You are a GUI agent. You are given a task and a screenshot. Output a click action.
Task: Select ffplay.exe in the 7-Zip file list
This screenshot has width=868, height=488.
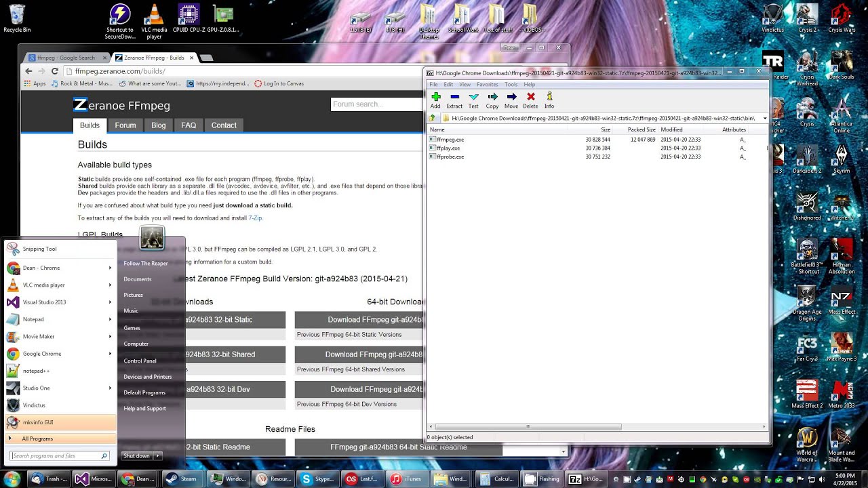[x=448, y=148]
